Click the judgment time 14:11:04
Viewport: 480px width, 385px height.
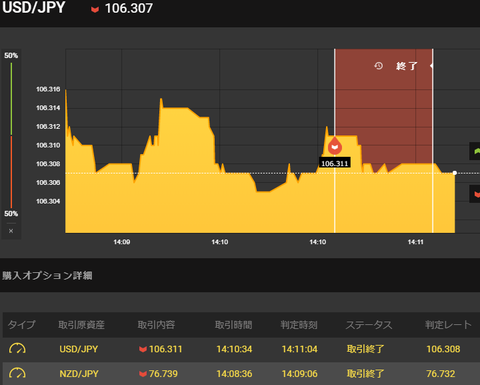point(300,349)
